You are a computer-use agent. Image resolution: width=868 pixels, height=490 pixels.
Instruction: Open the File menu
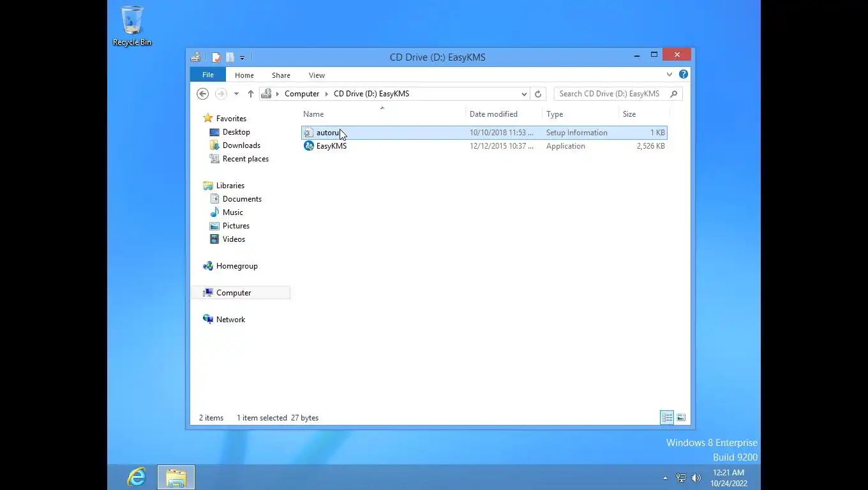pyautogui.click(x=208, y=75)
